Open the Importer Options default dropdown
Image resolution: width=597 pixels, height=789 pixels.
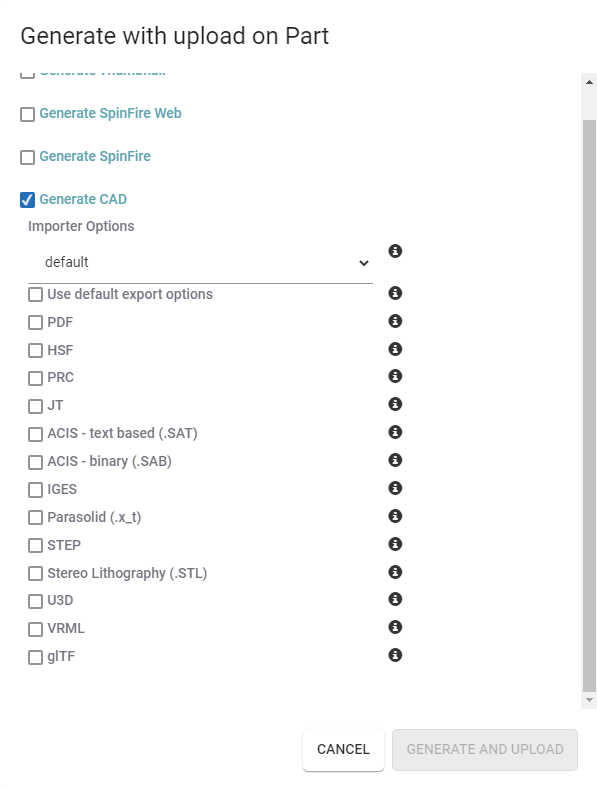point(200,263)
